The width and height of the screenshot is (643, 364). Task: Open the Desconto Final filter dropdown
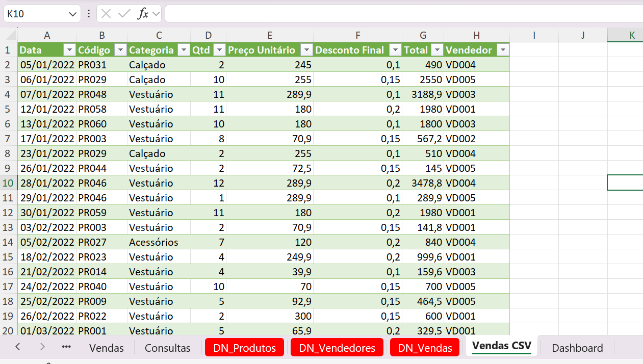click(395, 50)
